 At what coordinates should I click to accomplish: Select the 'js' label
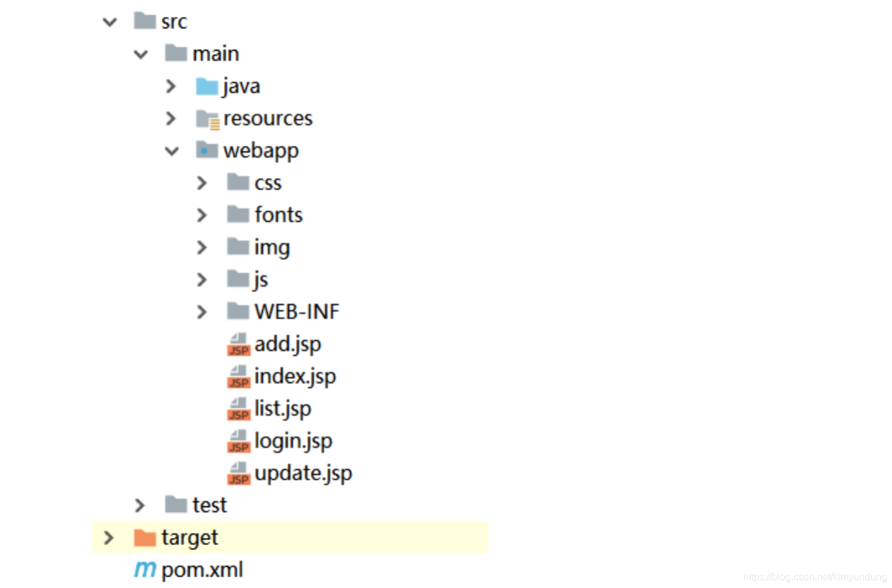(260, 280)
